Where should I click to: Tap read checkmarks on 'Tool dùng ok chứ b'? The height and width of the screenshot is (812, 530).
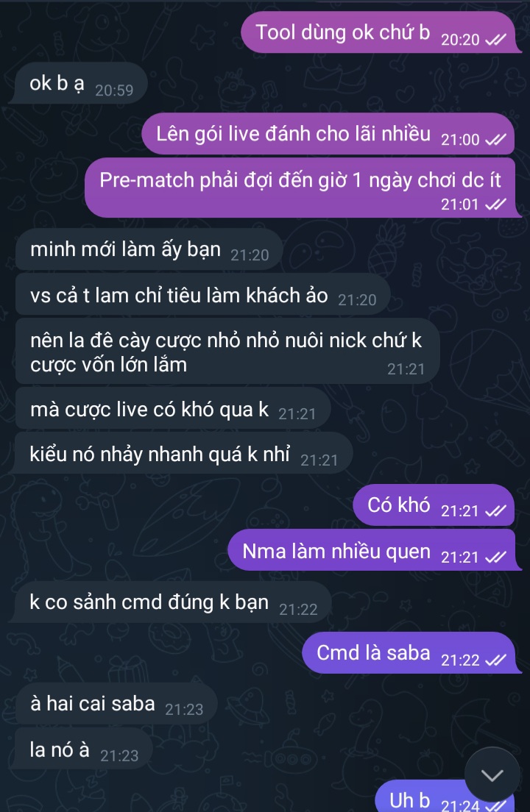click(x=495, y=40)
